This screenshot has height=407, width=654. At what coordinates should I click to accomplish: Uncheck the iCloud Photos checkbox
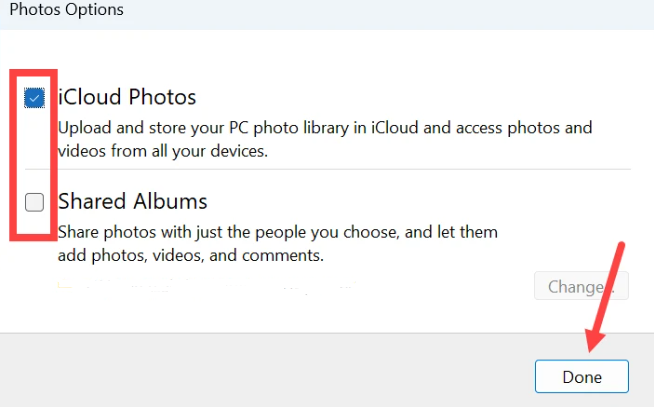[35, 98]
